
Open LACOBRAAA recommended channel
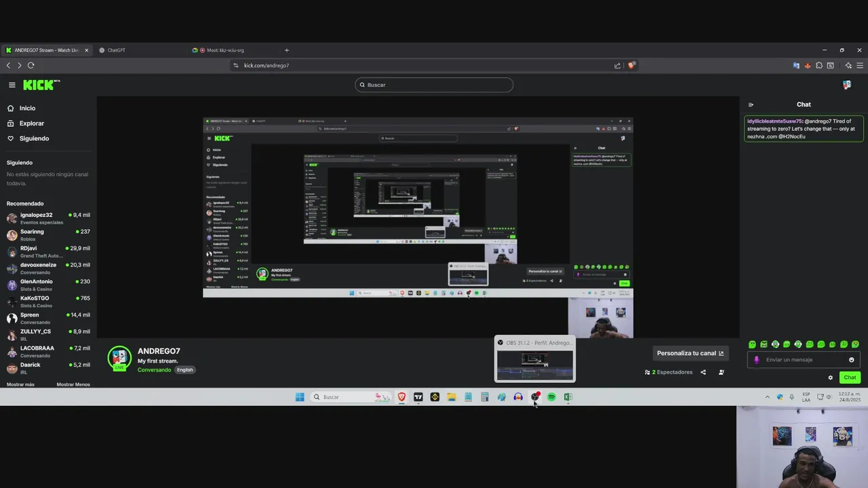click(x=48, y=351)
